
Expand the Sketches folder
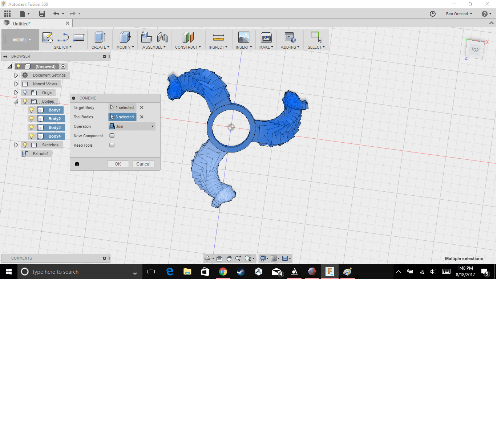[x=16, y=145]
